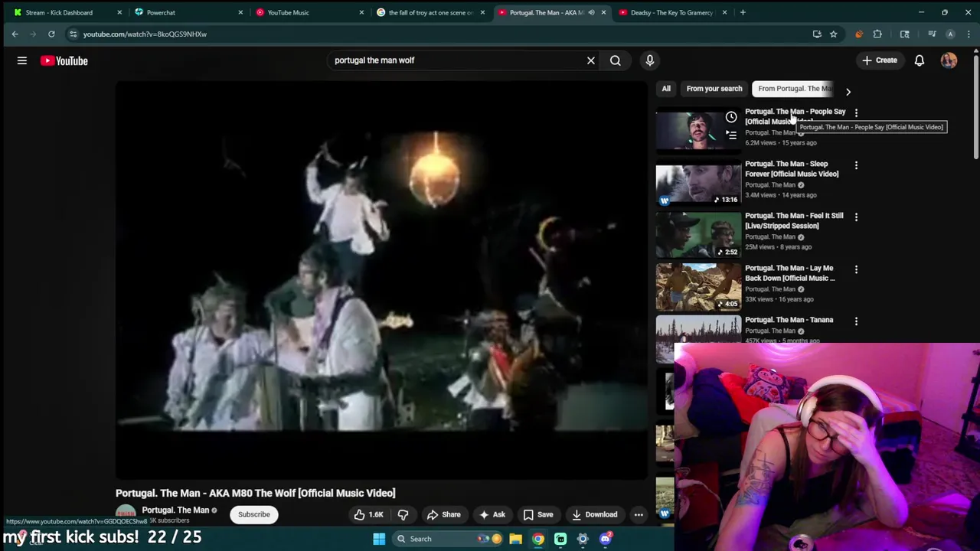This screenshot has width=980, height=551.
Task: Open Lay Me Back Down thumbnail
Action: coord(698,286)
